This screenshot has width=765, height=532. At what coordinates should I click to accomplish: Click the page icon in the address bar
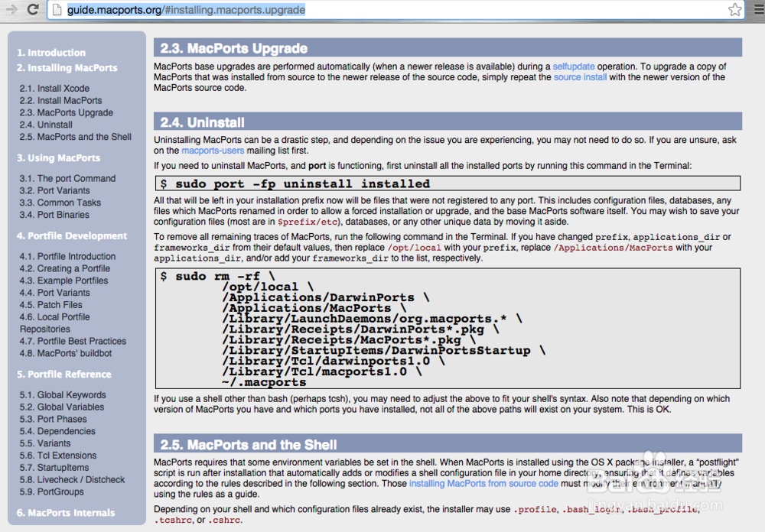coord(57,10)
